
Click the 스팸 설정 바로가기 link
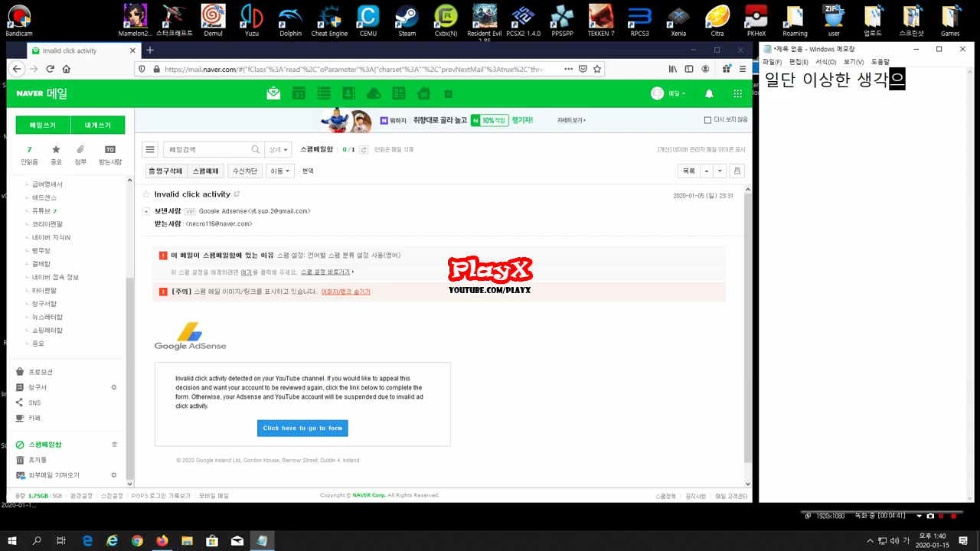coord(326,272)
